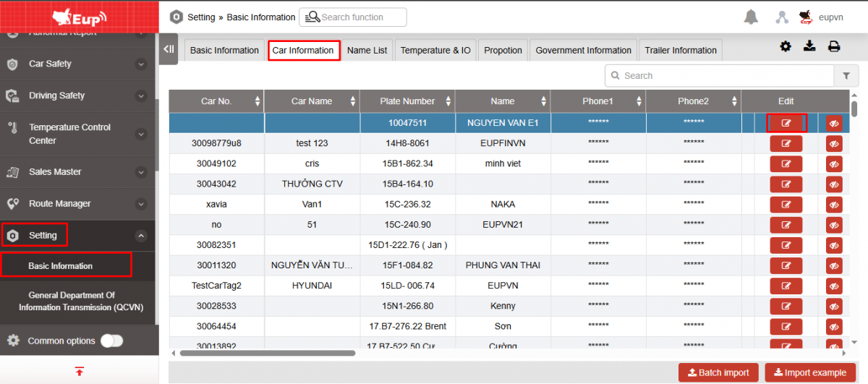Collapse the Setting menu section
868x384 pixels.
(x=141, y=236)
